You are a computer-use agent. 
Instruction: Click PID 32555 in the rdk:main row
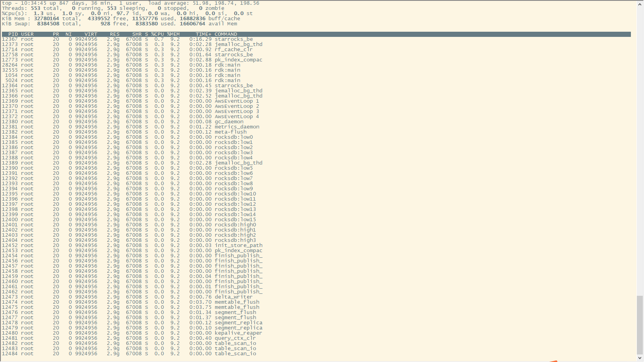[10, 70]
